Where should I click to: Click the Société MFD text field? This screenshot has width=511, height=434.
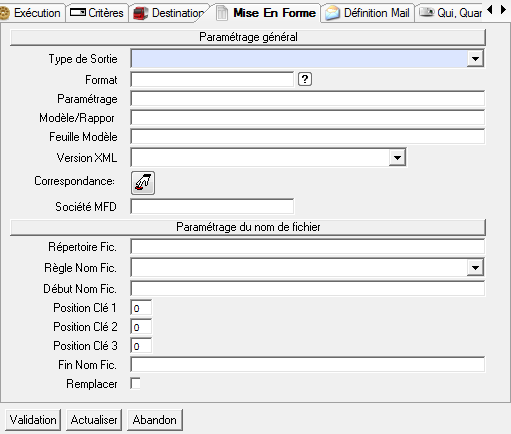click(x=212, y=206)
